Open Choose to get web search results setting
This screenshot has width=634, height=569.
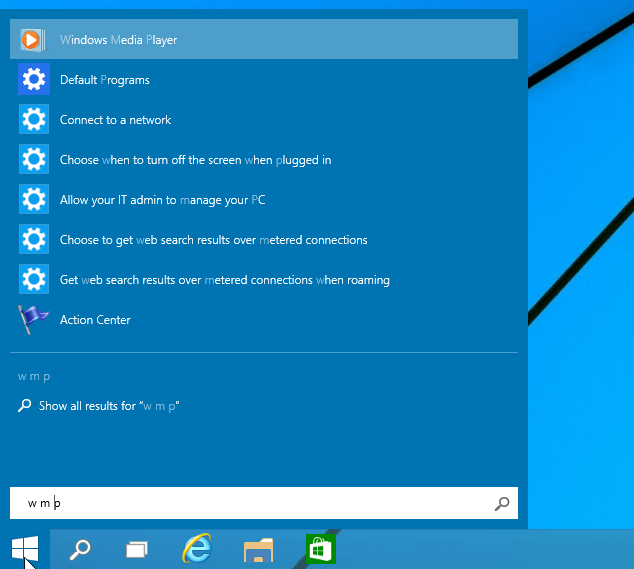click(x=213, y=240)
